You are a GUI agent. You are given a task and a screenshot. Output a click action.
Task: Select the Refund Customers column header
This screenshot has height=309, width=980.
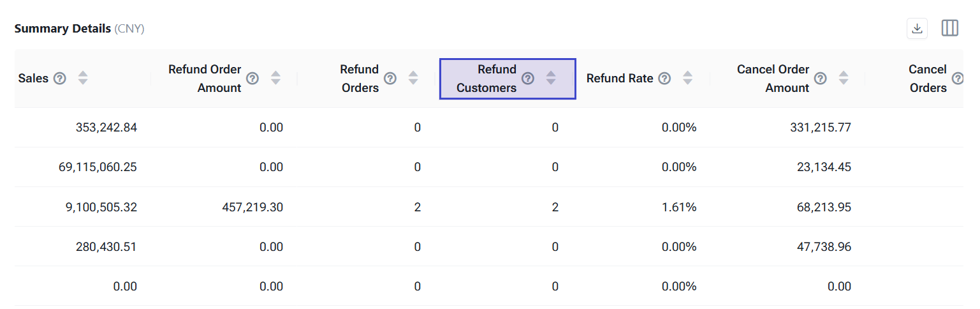coord(486,79)
